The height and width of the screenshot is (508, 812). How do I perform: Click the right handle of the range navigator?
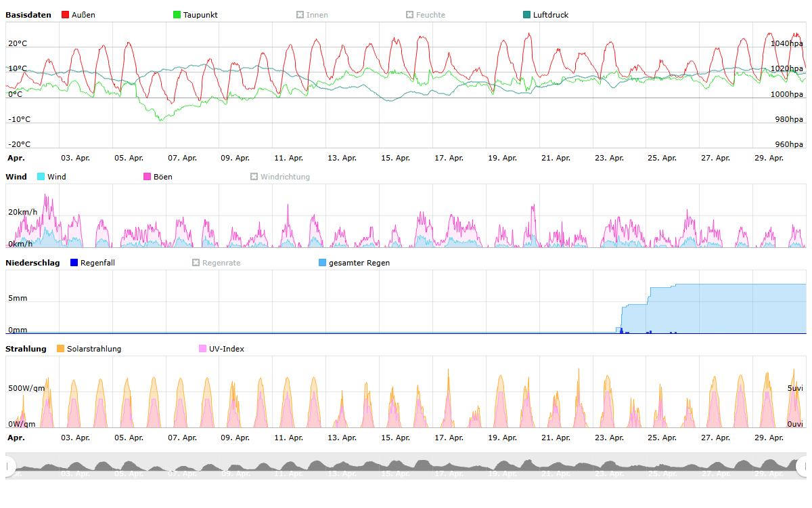point(803,466)
